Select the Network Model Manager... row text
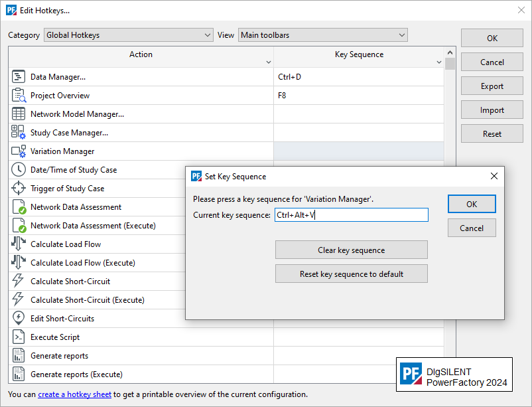 tap(78, 114)
